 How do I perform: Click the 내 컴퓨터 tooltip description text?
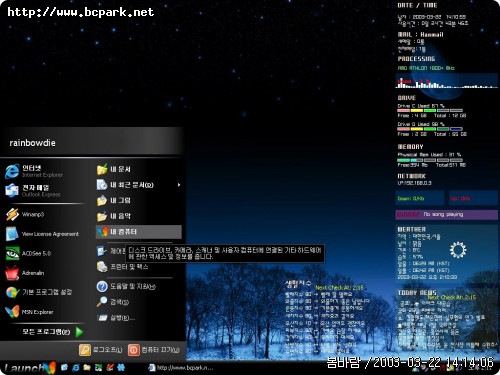[225, 253]
